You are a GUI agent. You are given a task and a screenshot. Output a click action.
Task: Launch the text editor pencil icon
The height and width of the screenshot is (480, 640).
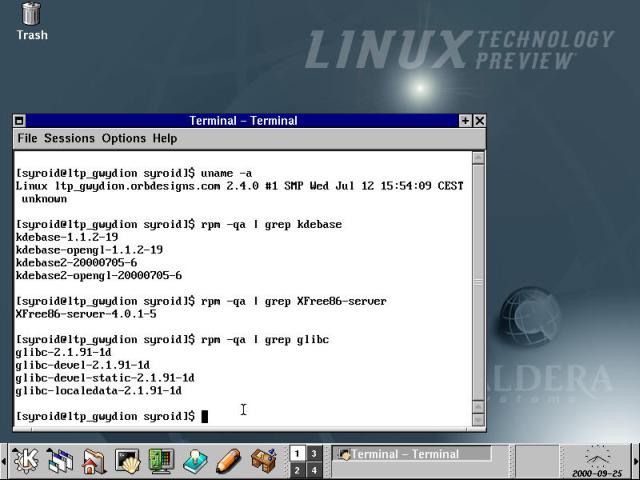(229, 461)
